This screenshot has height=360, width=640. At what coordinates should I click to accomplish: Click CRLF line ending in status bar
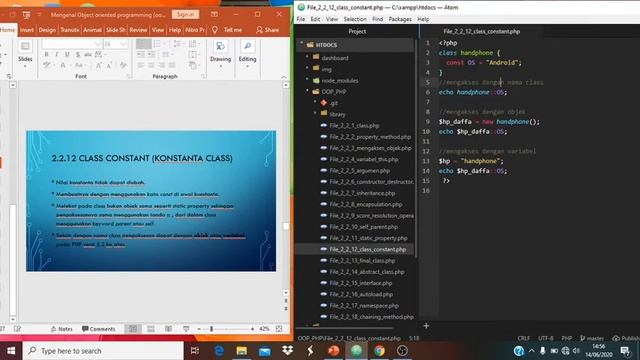523,338
